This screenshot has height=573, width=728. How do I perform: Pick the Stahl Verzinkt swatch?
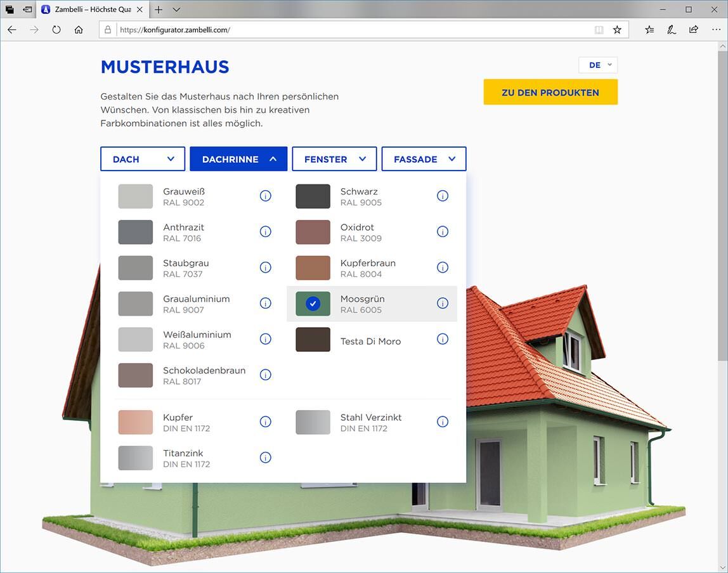(x=313, y=422)
